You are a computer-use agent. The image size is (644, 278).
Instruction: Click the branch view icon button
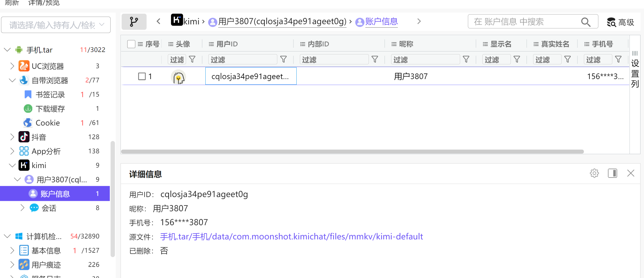point(134,21)
